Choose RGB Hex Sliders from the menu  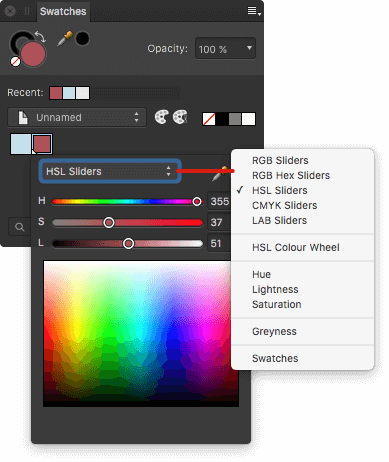291,175
